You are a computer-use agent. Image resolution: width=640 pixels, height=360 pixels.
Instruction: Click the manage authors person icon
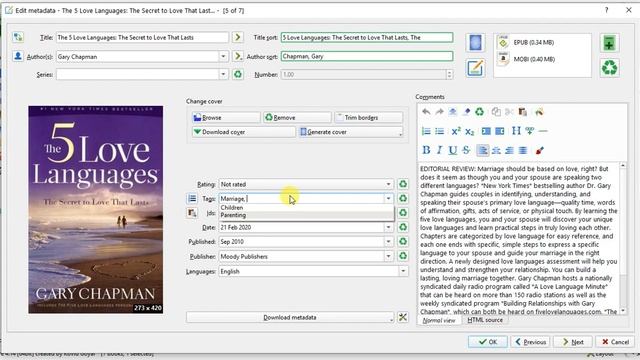(x=18, y=56)
